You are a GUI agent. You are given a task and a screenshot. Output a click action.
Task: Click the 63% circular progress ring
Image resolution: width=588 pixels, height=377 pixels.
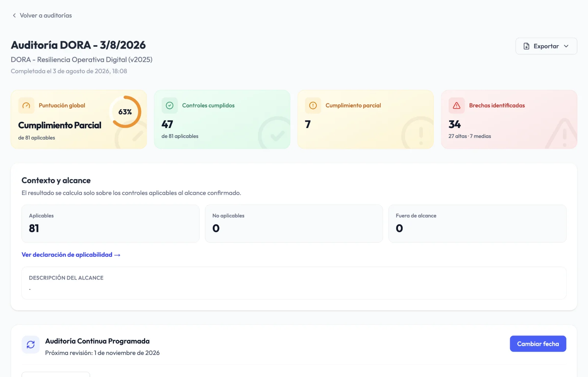point(125,112)
